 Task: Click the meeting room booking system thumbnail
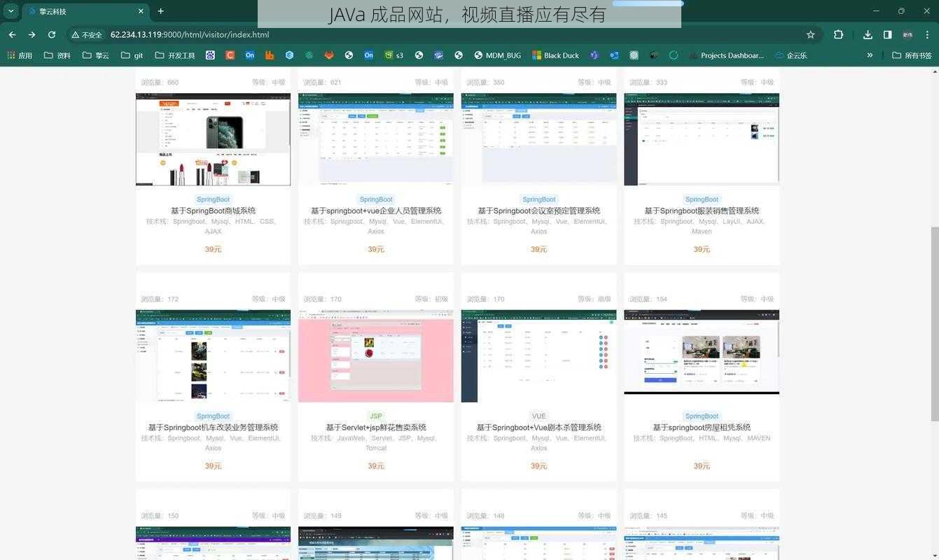click(x=538, y=139)
